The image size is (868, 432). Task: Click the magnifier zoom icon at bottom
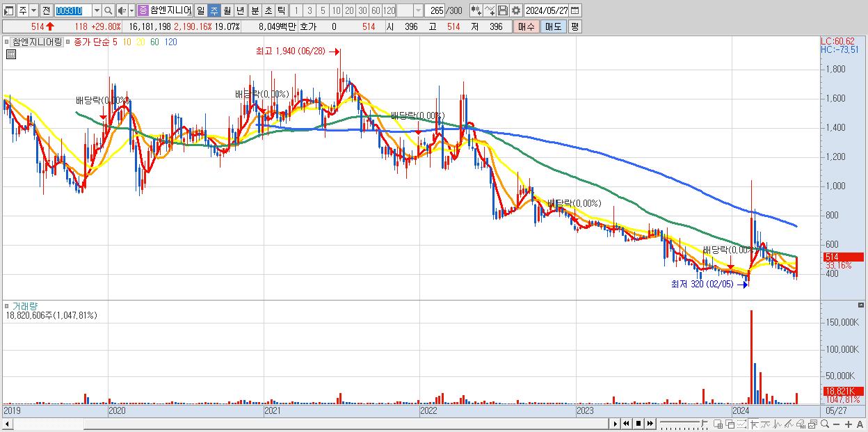click(x=825, y=424)
